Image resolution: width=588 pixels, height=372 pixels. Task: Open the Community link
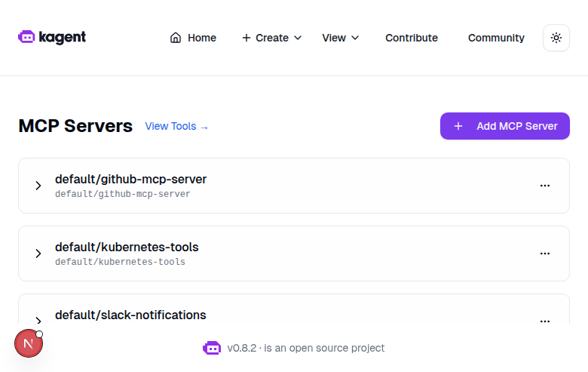coord(496,38)
